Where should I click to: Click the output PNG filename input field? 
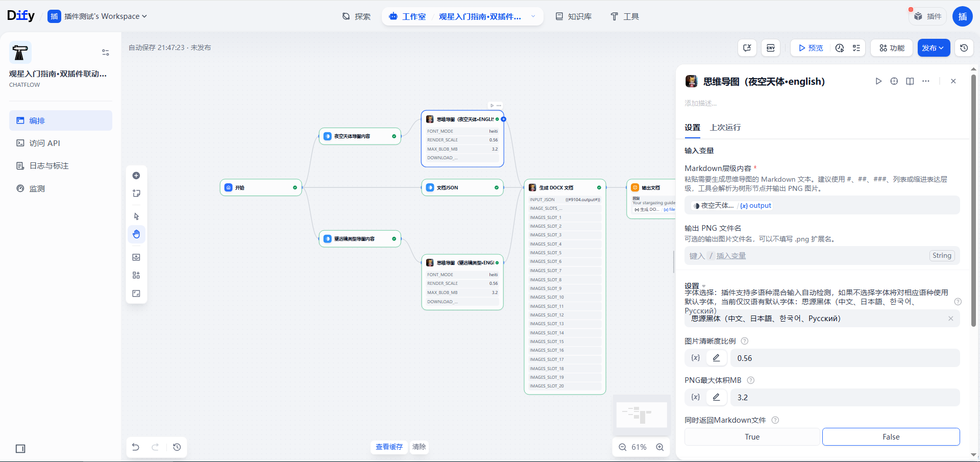pos(822,256)
